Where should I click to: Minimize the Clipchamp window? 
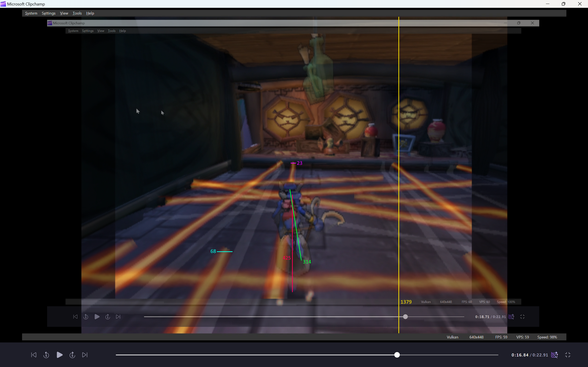point(547,4)
